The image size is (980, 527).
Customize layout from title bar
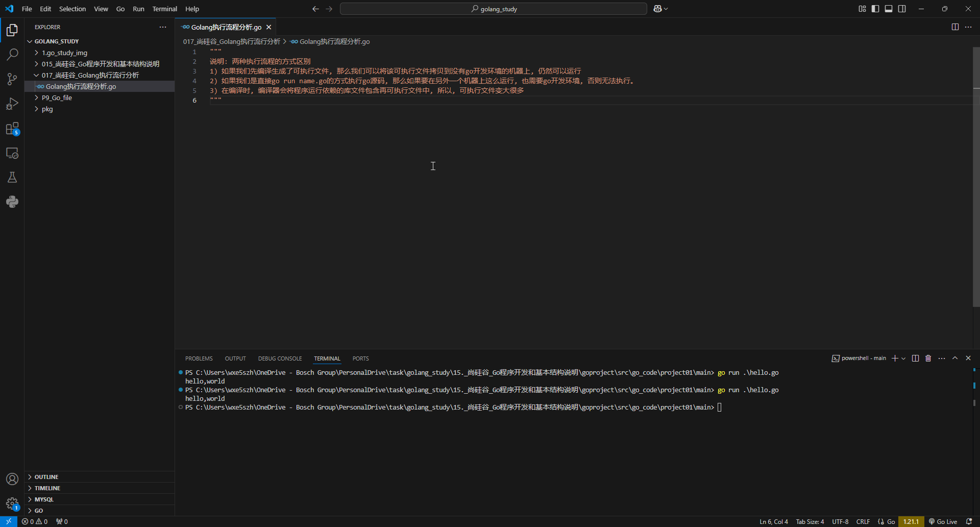coord(862,9)
